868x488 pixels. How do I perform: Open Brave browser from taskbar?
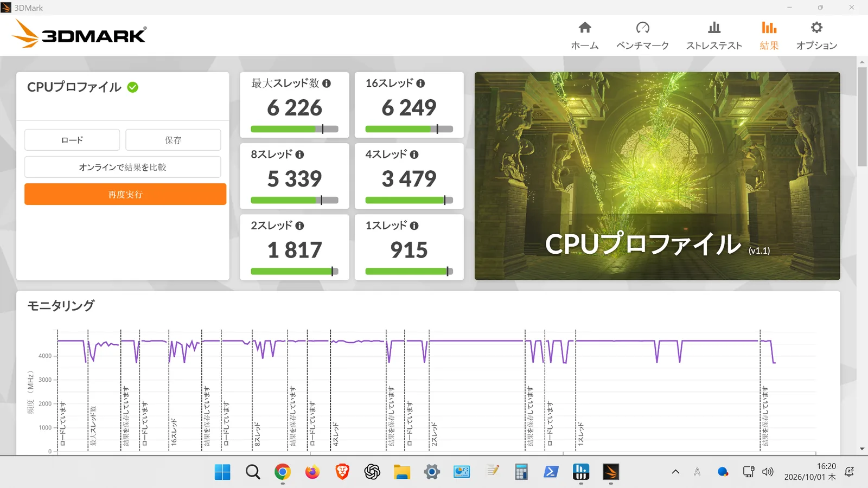pyautogui.click(x=342, y=472)
